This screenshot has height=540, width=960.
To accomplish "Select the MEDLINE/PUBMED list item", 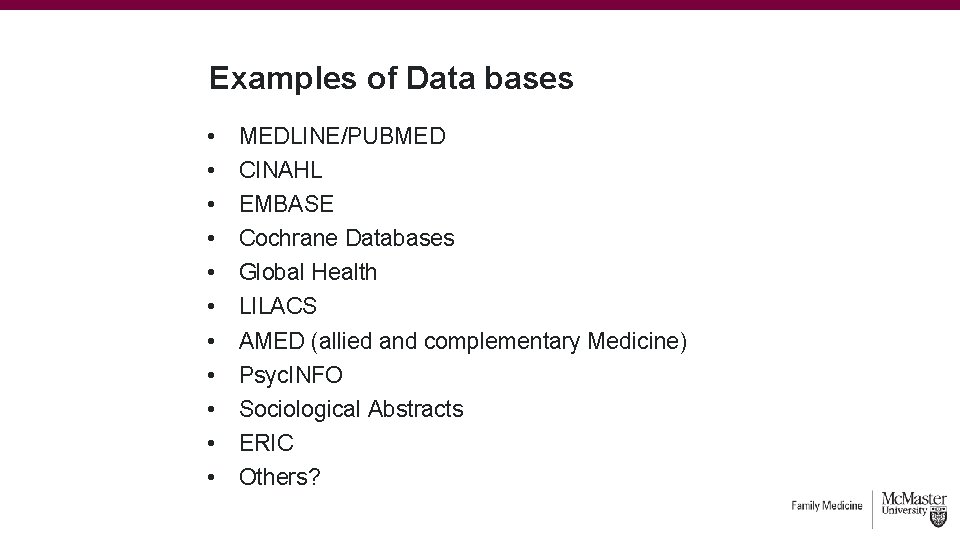I will (x=342, y=136).
